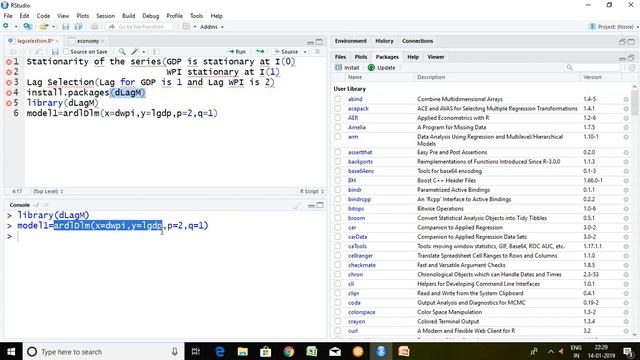Check the car package checkbox
640x360 pixels.
click(x=338, y=228)
